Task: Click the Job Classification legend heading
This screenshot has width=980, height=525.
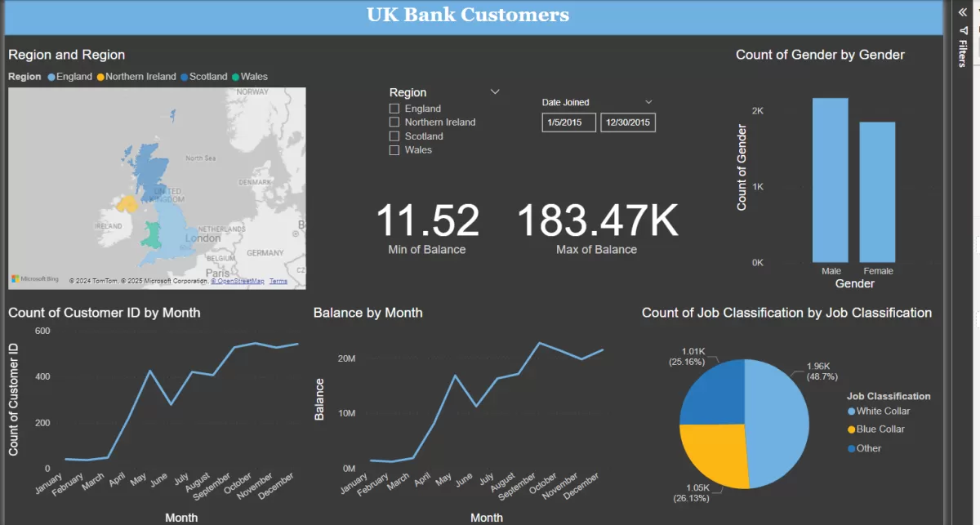Action: pos(889,396)
